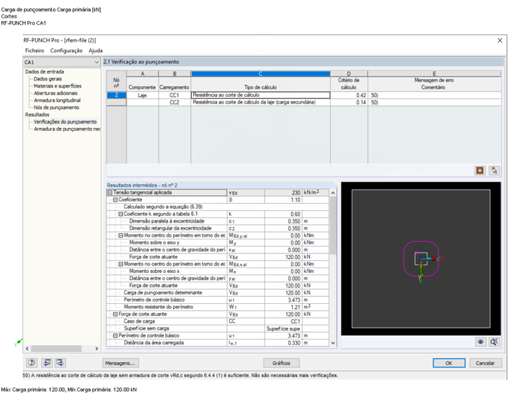Click Caso de carga row
Screen dimensions: 532x399
click(x=218, y=321)
